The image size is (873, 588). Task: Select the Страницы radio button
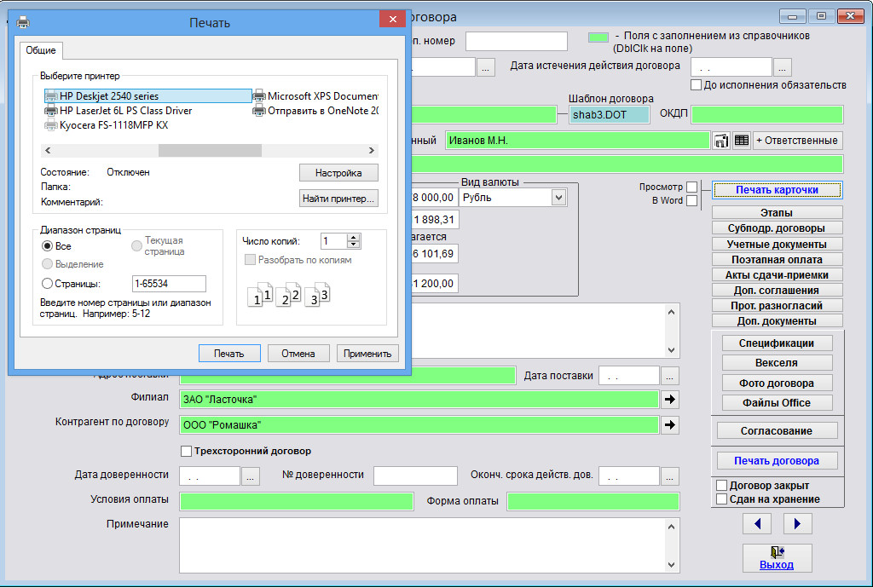tap(48, 284)
